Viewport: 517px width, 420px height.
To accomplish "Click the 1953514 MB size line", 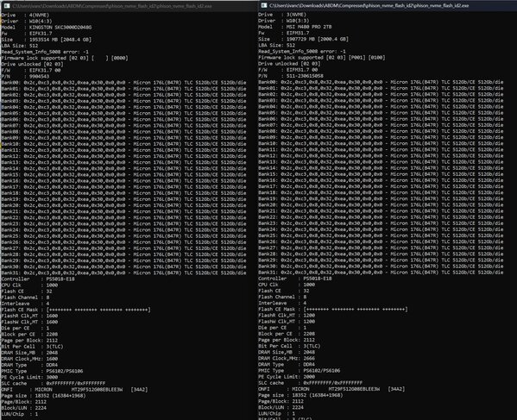I will coord(47,40).
